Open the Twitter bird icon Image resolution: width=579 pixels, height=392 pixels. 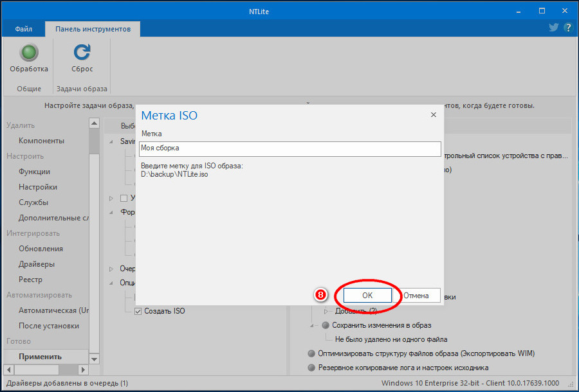click(553, 28)
